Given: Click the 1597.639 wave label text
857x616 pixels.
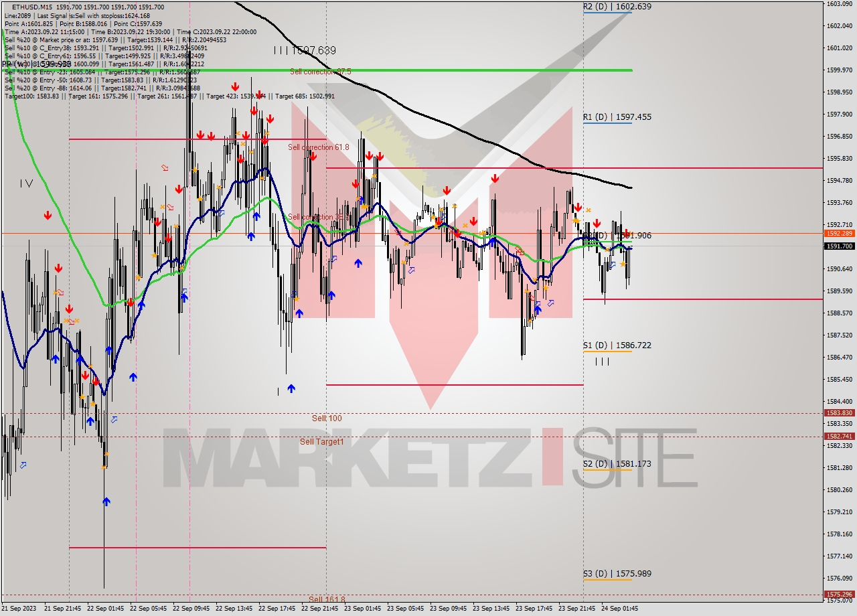Looking at the screenshot, I should (x=314, y=51).
